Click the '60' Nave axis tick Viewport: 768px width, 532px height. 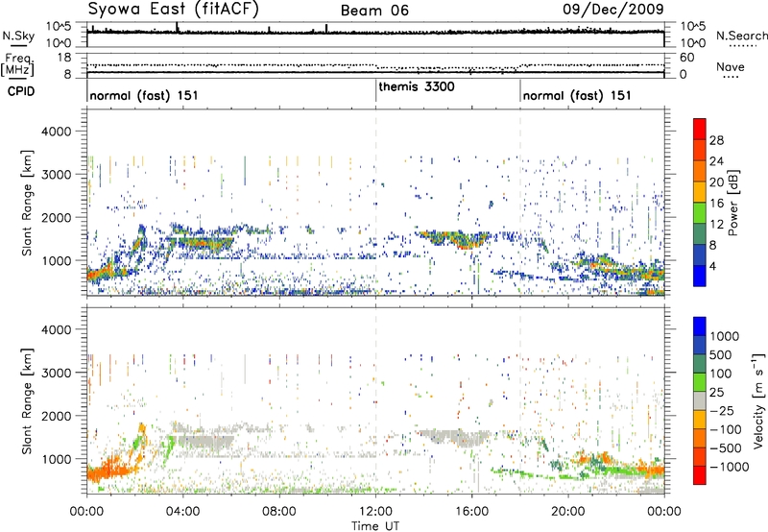click(687, 58)
